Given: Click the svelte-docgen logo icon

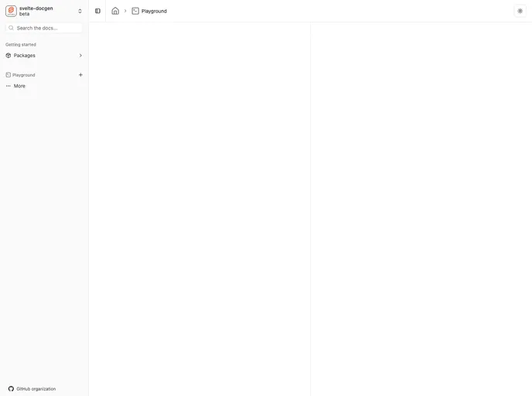Looking at the screenshot, I should tap(11, 11).
